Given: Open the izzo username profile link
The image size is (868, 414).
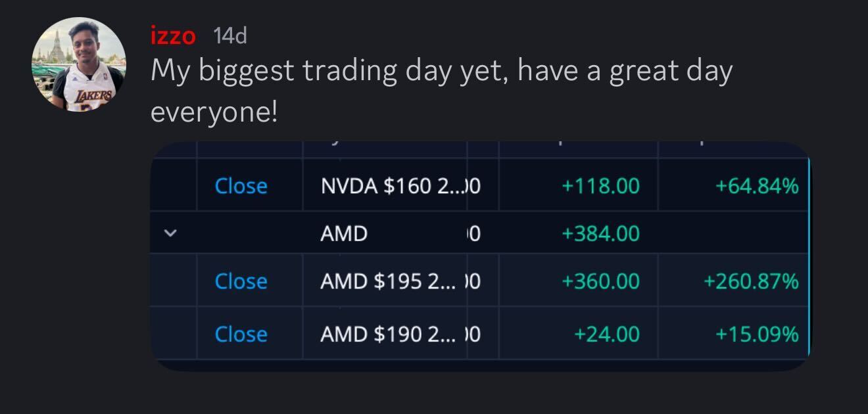Looking at the screenshot, I should click(x=173, y=35).
